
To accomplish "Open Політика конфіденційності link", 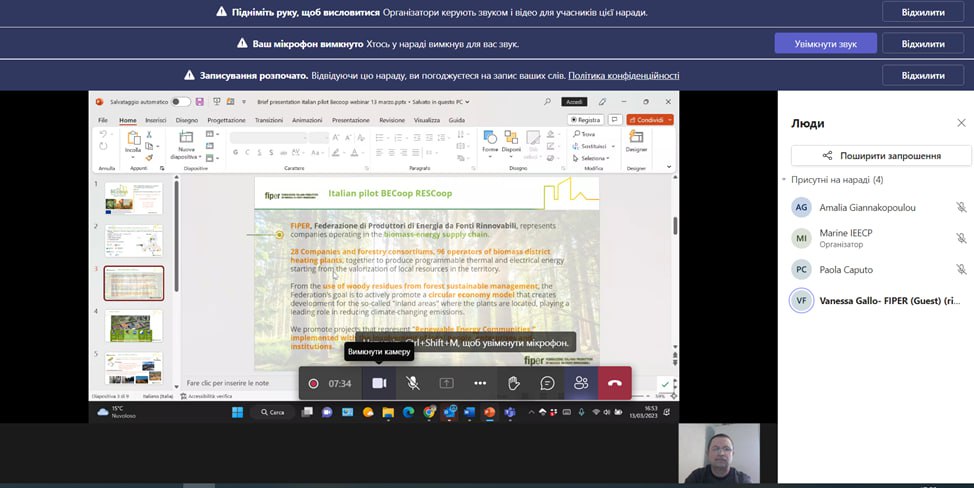I will tap(623, 75).
